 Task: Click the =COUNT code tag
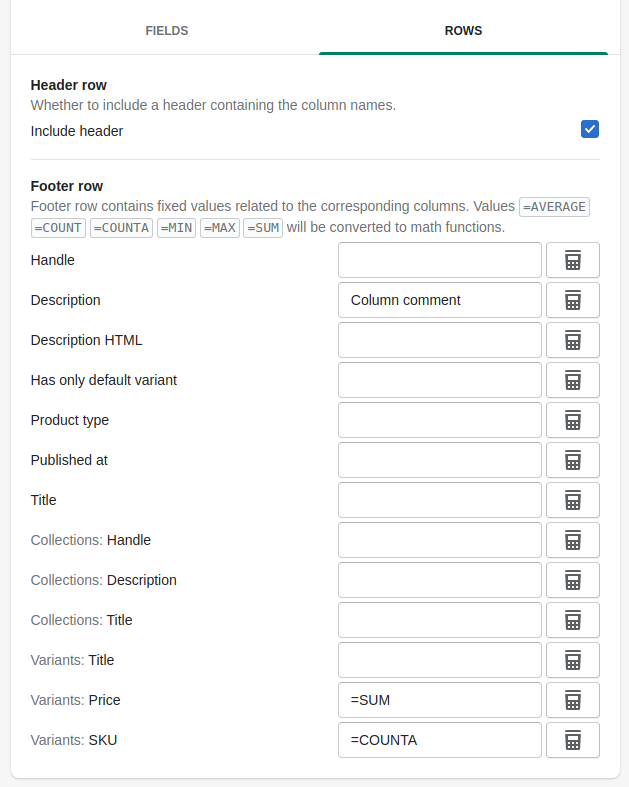coord(58,228)
